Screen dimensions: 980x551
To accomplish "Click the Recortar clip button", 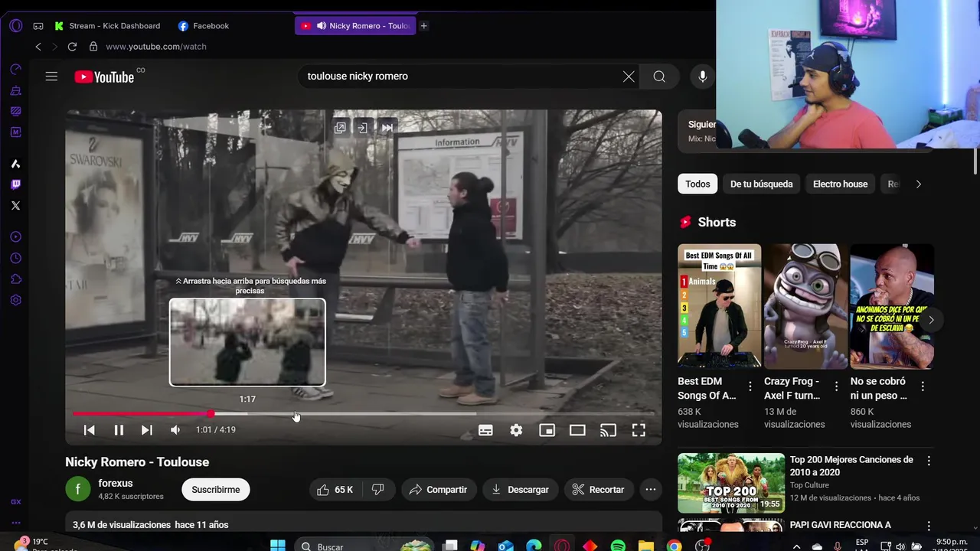I will [x=599, y=490].
